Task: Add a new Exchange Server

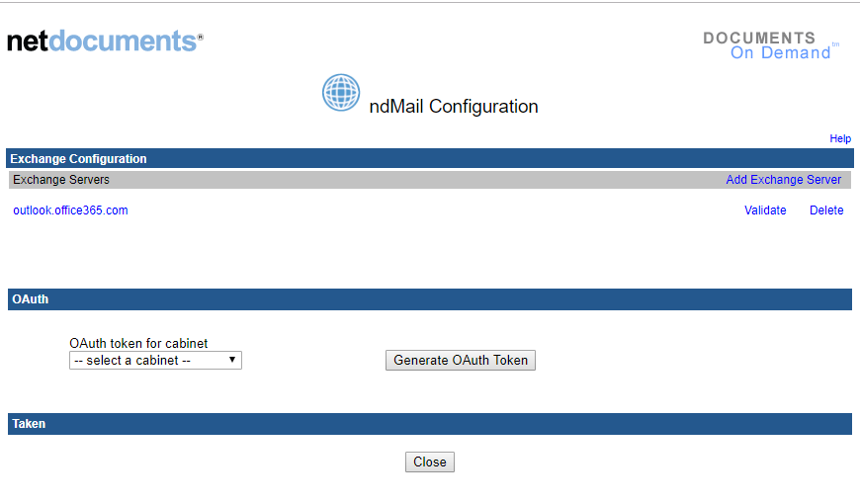Action: 783,180
